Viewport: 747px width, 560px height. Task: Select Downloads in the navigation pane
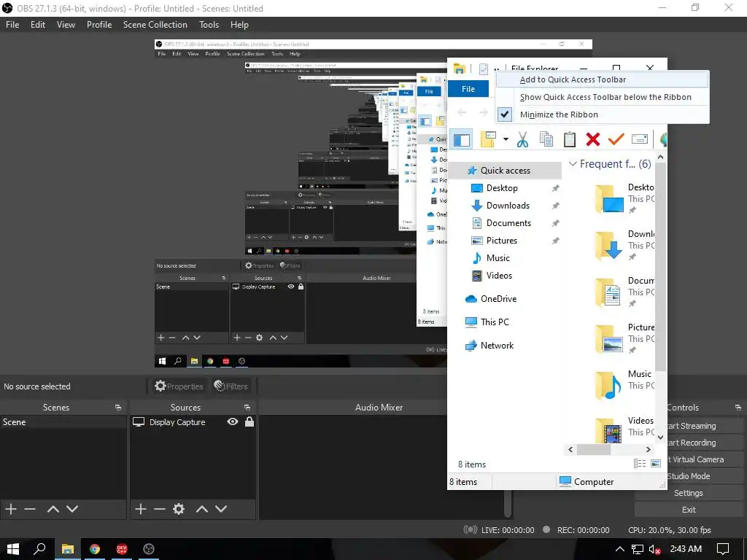point(508,206)
